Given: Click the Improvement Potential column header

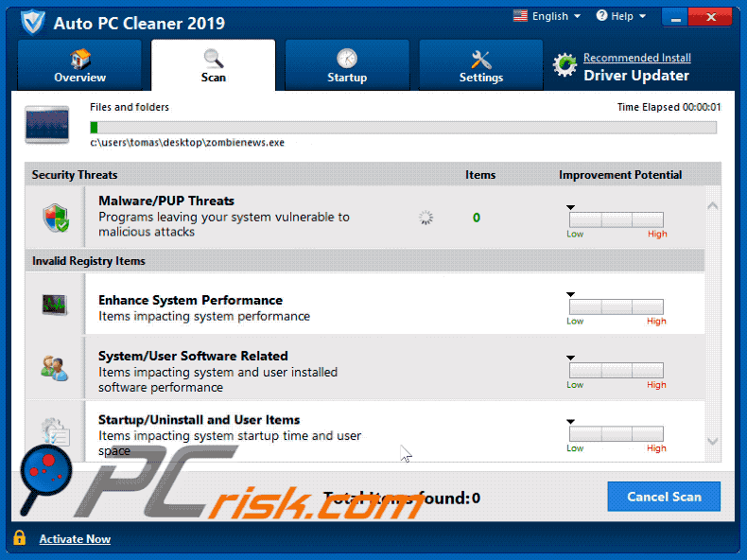Looking at the screenshot, I should click(620, 175).
